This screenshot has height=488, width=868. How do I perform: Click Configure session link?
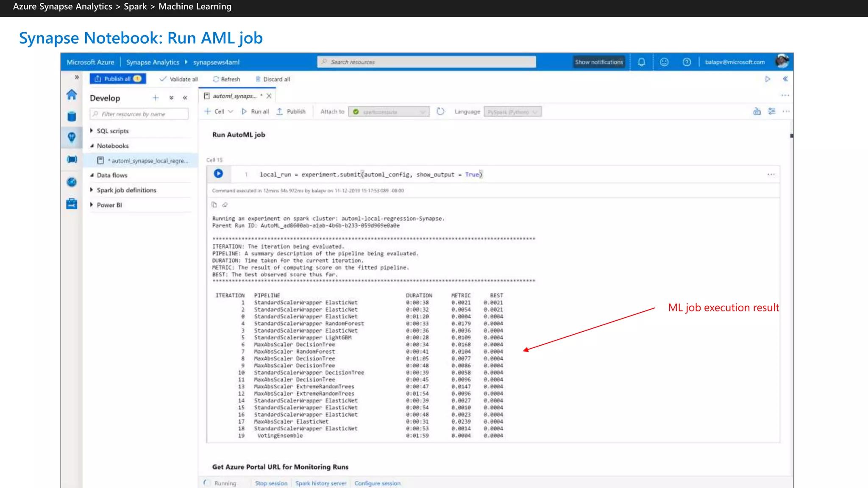[377, 483]
